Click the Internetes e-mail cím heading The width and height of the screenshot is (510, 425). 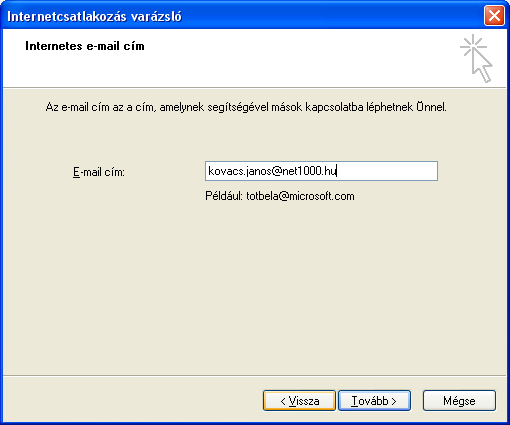click(85, 46)
